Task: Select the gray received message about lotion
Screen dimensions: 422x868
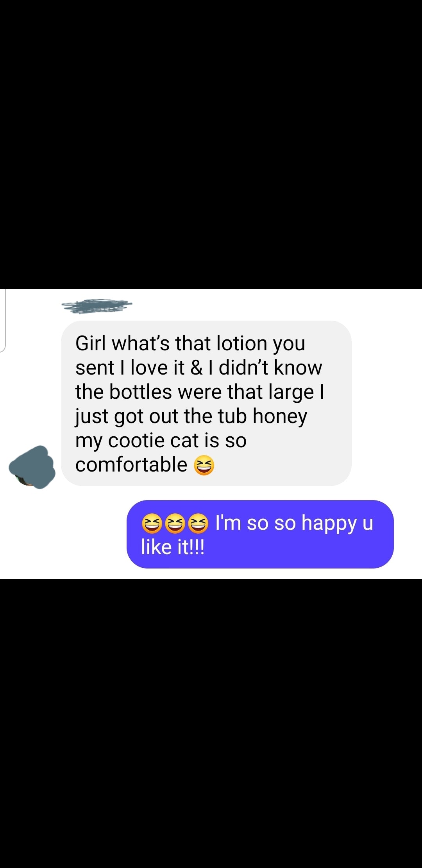Action: (206, 403)
